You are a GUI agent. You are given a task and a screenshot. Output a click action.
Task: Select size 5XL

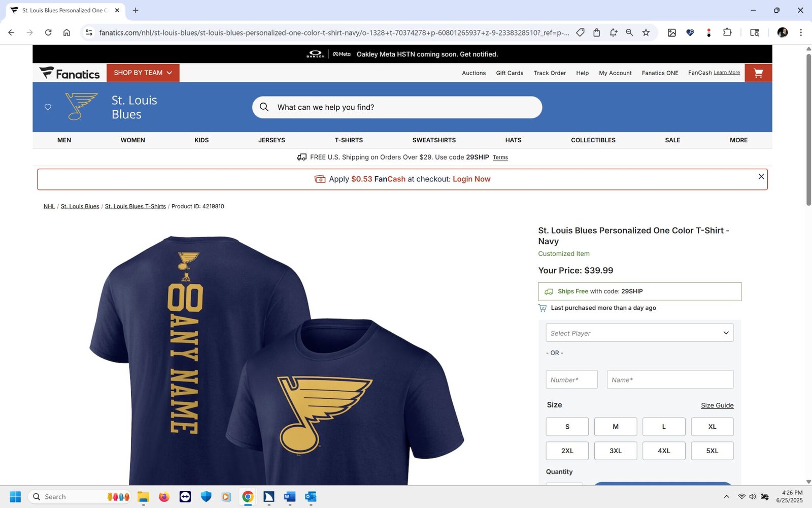pyautogui.click(x=712, y=451)
